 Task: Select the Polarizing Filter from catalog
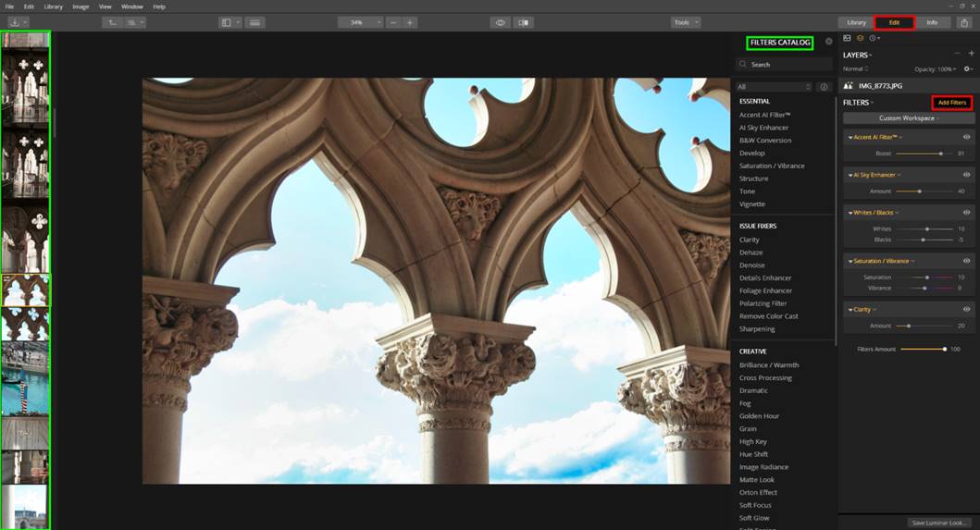[763, 303]
